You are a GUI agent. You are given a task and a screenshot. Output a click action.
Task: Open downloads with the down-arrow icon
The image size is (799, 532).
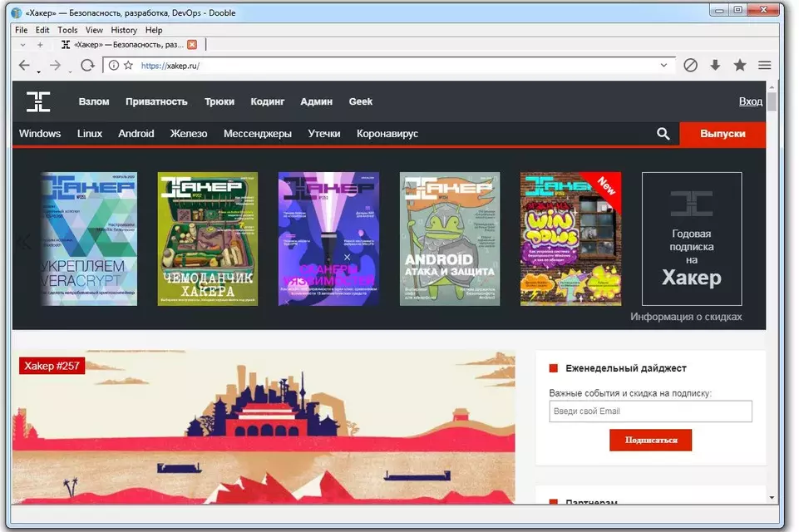715,65
